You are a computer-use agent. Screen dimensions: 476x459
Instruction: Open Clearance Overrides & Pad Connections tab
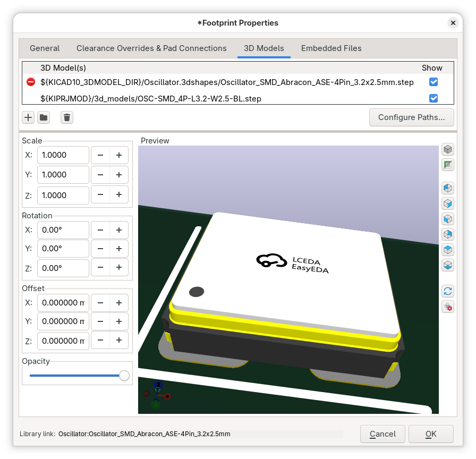coord(151,48)
